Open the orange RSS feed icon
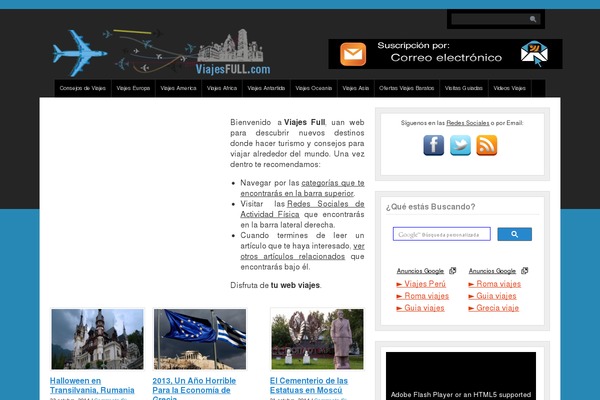 pos(487,145)
